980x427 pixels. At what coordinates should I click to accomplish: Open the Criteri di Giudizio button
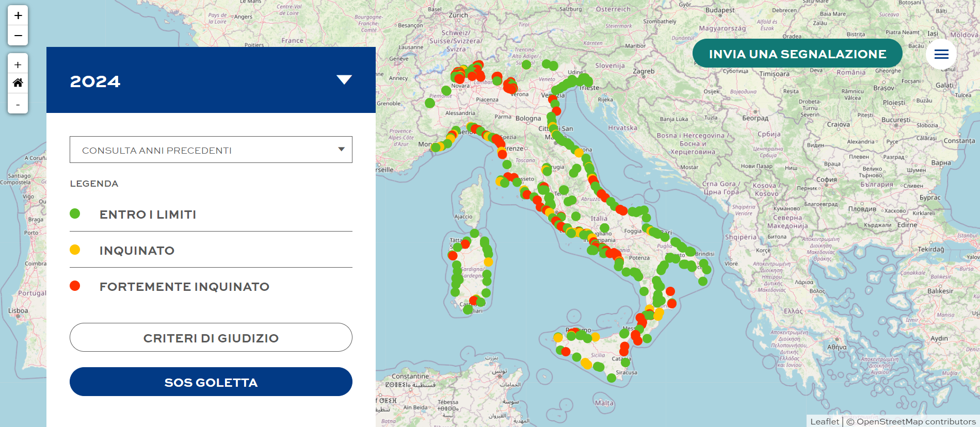[211, 338]
